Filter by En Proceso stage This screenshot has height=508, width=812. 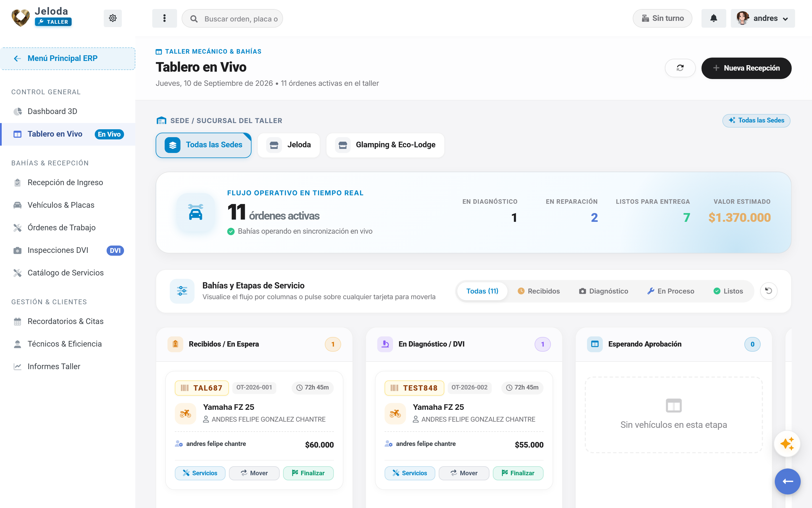pos(671,291)
